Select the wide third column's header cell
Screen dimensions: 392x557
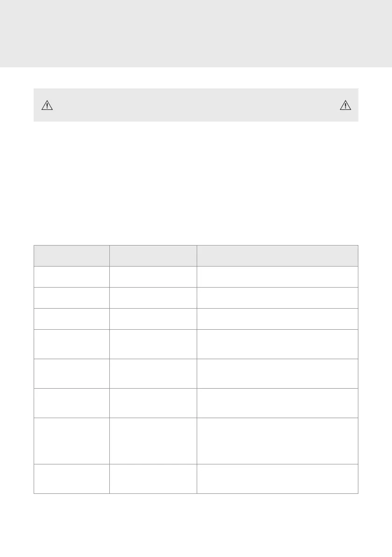coord(277,256)
